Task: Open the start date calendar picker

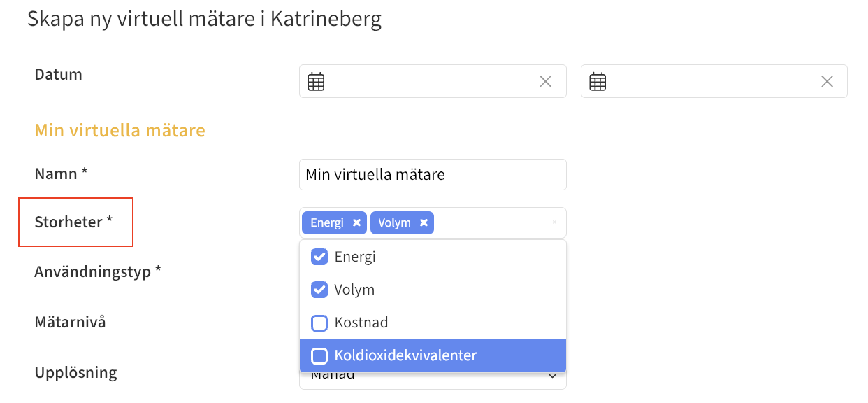Action: point(317,82)
